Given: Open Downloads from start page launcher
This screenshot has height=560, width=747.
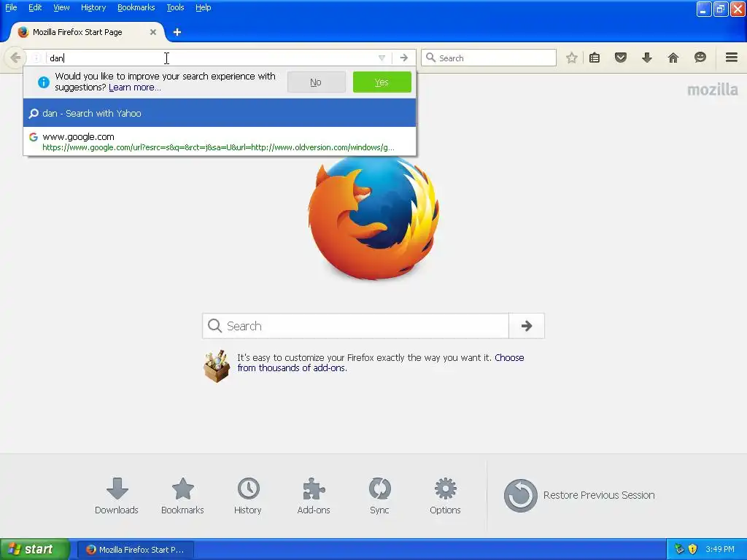Looking at the screenshot, I should (117, 496).
